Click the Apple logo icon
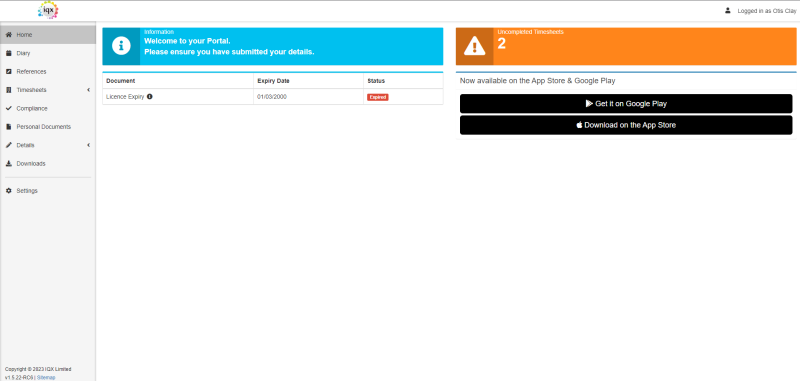800x381 pixels. (x=580, y=124)
